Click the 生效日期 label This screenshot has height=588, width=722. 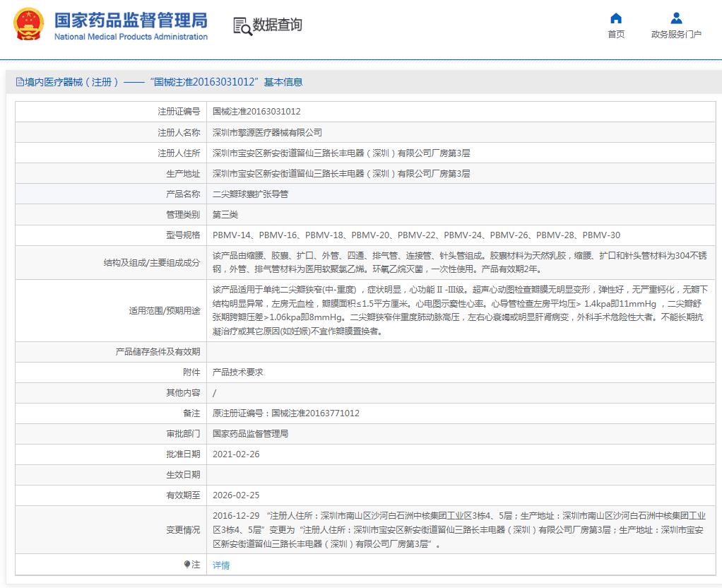183,475
